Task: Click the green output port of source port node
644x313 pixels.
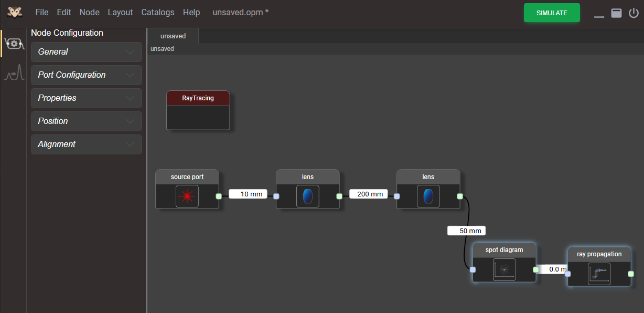Action: coord(219,196)
